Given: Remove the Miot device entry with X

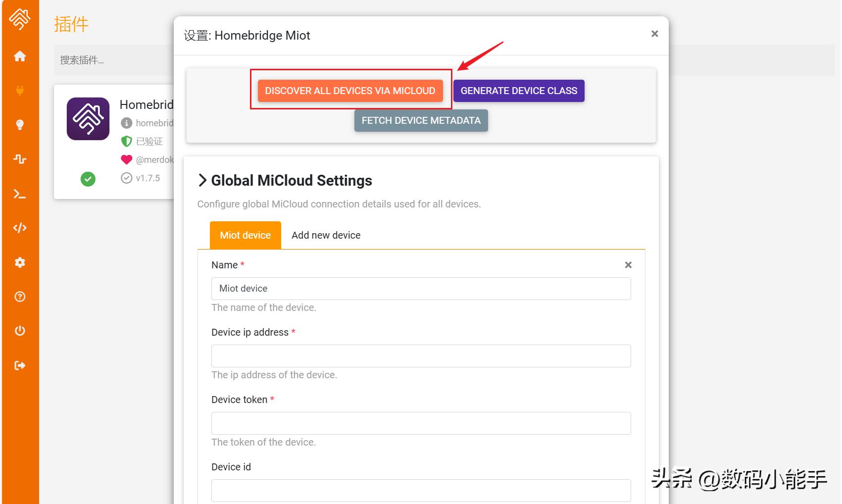Looking at the screenshot, I should [x=628, y=265].
